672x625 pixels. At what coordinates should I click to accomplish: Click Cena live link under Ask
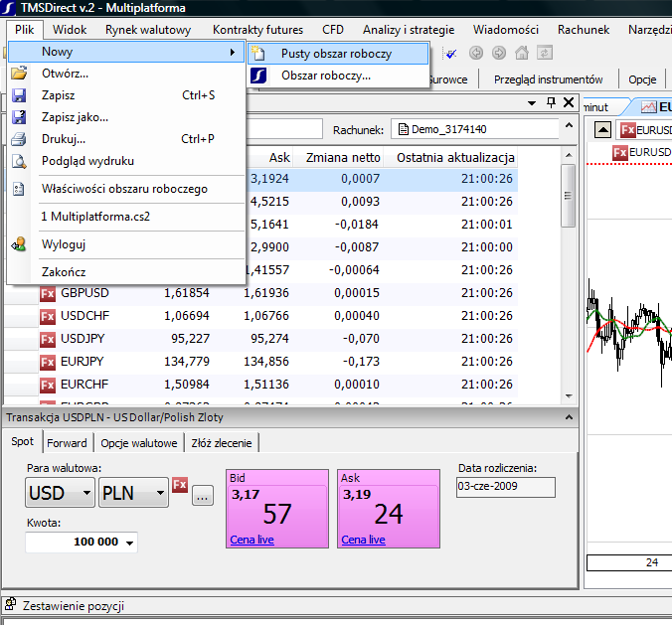[364, 540]
